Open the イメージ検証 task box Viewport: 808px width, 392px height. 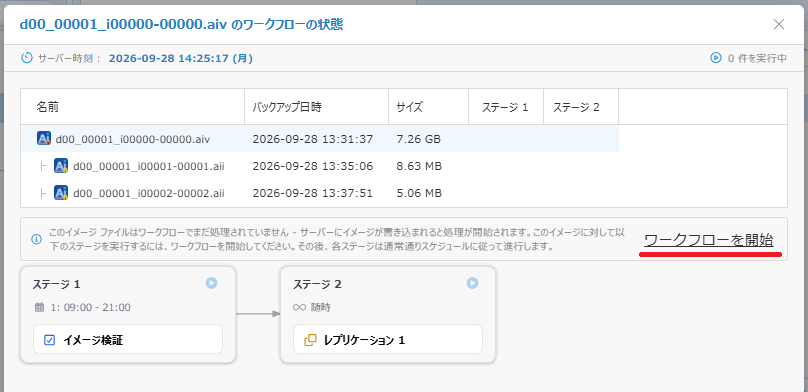[x=128, y=339]
